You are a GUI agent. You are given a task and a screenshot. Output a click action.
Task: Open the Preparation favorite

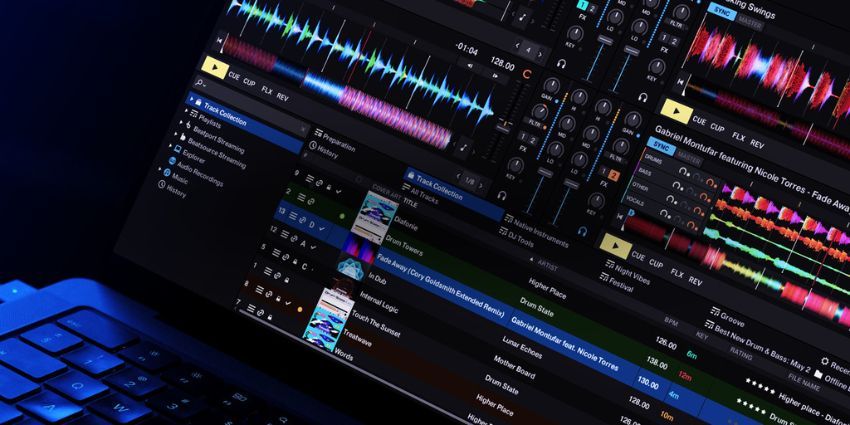[x=334, y=140]
